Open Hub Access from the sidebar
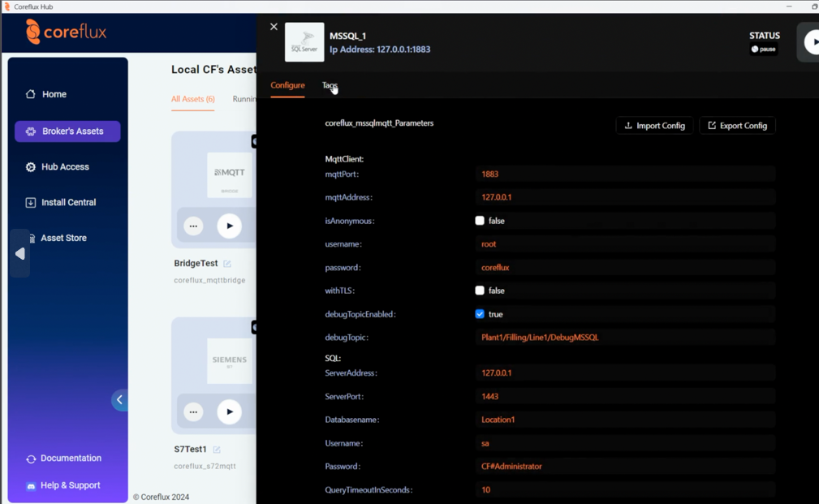 [x=65, y=167]
